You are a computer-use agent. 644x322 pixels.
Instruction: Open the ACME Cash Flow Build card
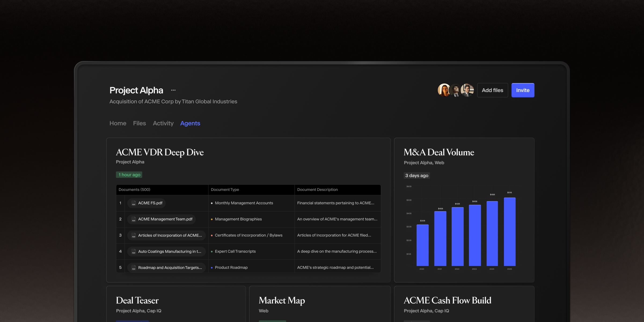click(x=448, y=301)
